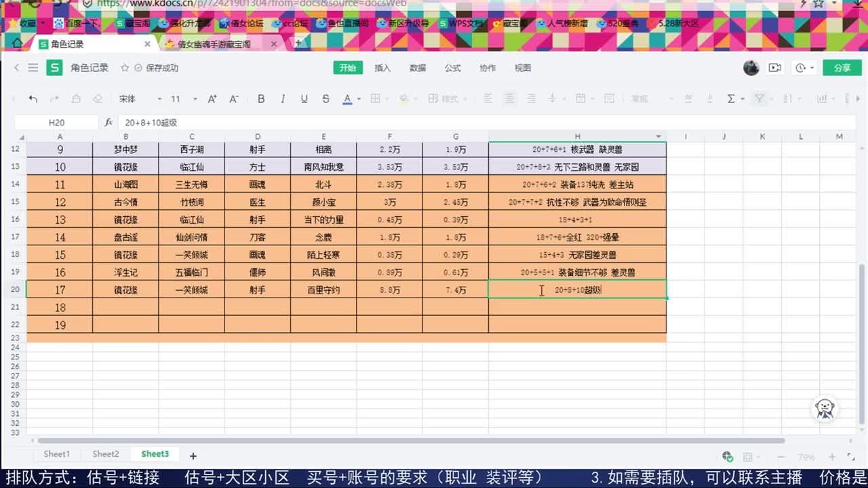The width and height of the screenshot is (868, 488).
Task: Click the undo arrow icon
Action: [x=33, y=98]
